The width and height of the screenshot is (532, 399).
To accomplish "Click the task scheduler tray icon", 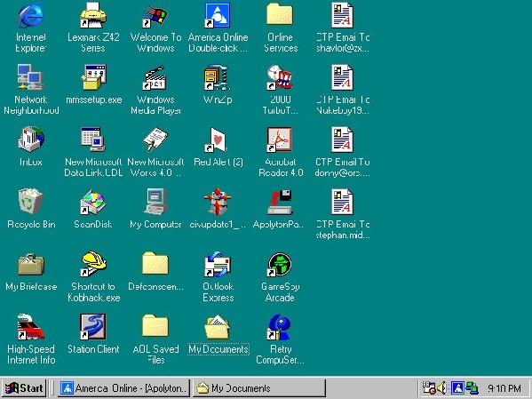I will 429,388.
